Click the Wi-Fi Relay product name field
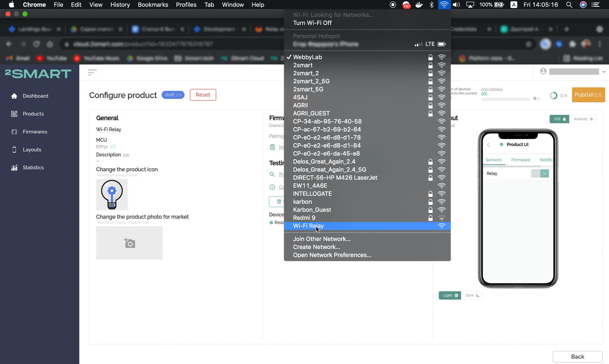 [109, 129]
